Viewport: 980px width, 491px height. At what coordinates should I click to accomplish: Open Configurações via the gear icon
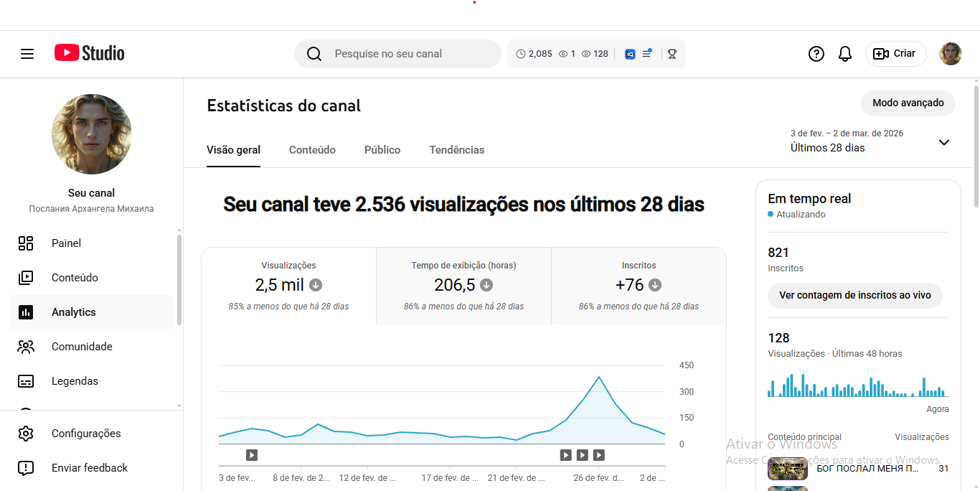pos(27,433)
